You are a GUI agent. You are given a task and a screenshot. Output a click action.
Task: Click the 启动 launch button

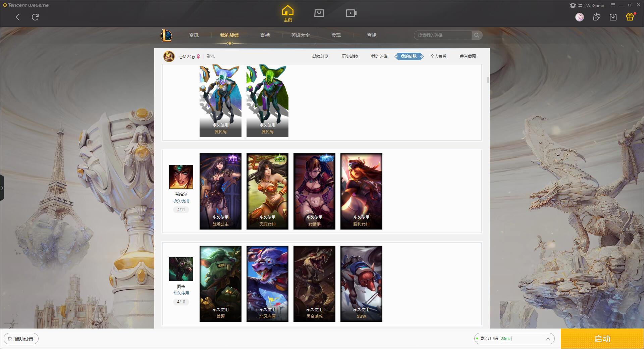coord(602,339)
